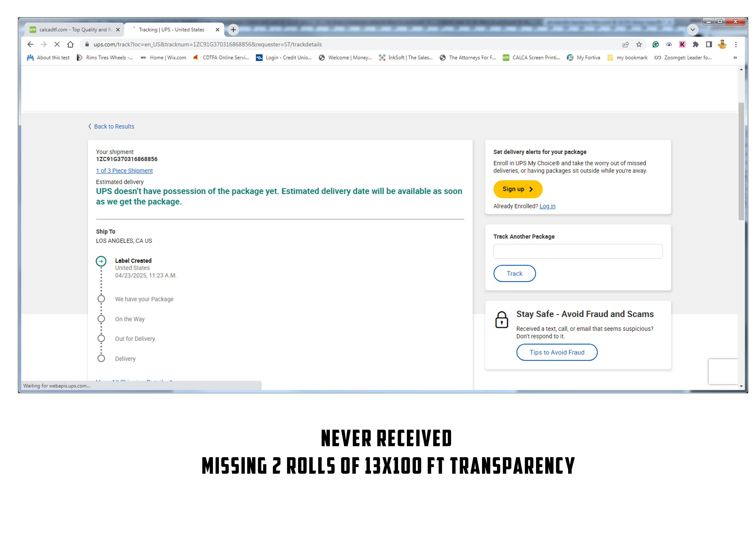756x550 pixels.
Task: Click the Delivery step circle
Action: [101, 359]
